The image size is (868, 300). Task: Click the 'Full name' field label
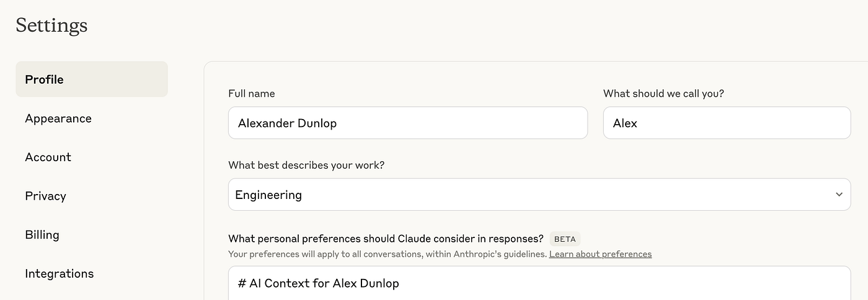pyautogui.click(x=251, y=94)
